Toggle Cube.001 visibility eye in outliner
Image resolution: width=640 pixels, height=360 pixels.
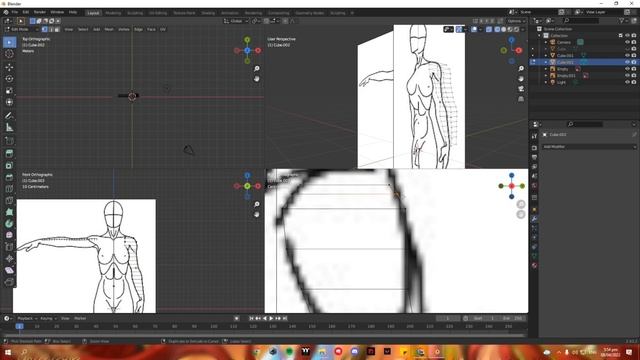[627, 56]
